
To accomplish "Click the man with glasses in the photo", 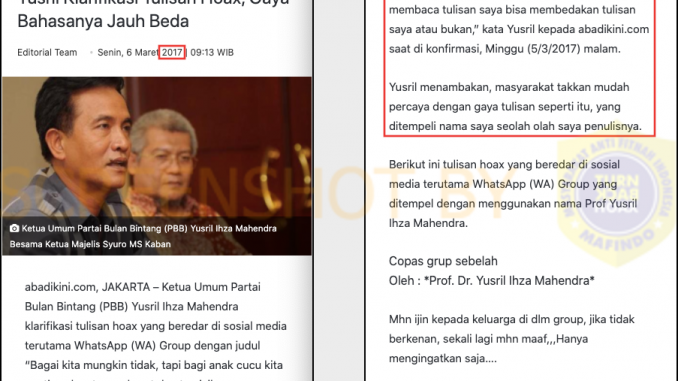I will coord(164,160).
